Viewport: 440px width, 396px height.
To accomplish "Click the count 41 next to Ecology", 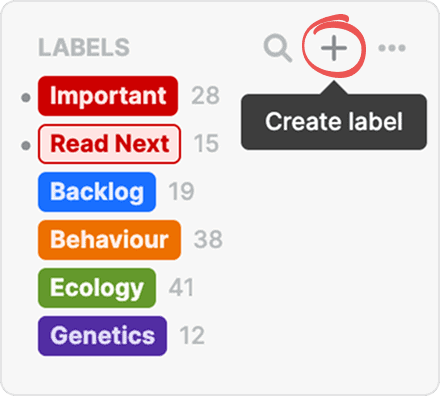I will [x=181, y=288].
